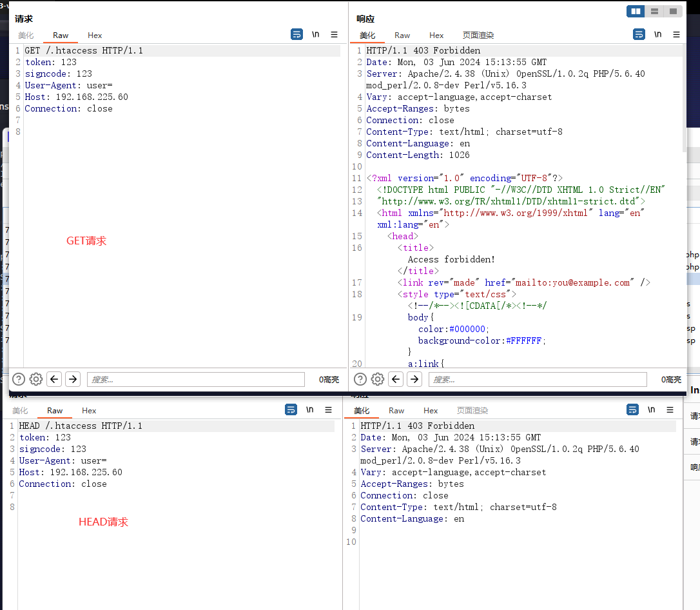700x610 pixels.
Task: Open 页面渲染 tab in GET response
Action: click(478, 35)
